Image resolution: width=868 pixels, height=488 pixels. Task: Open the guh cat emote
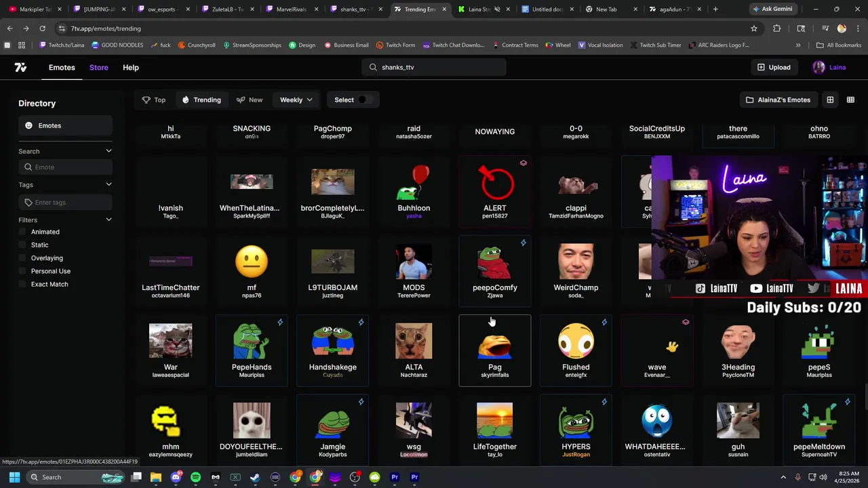[x=738, y=430]
